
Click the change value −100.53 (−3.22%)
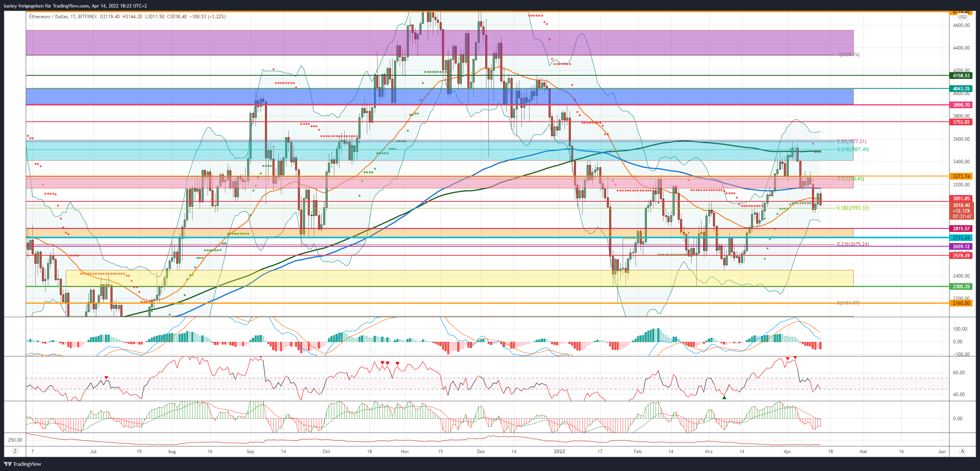click(208, 17)
